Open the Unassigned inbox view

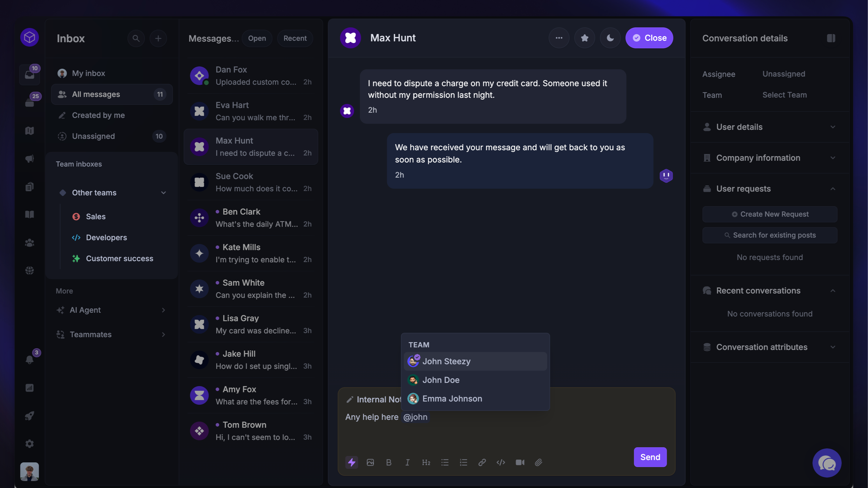[112, 136]
